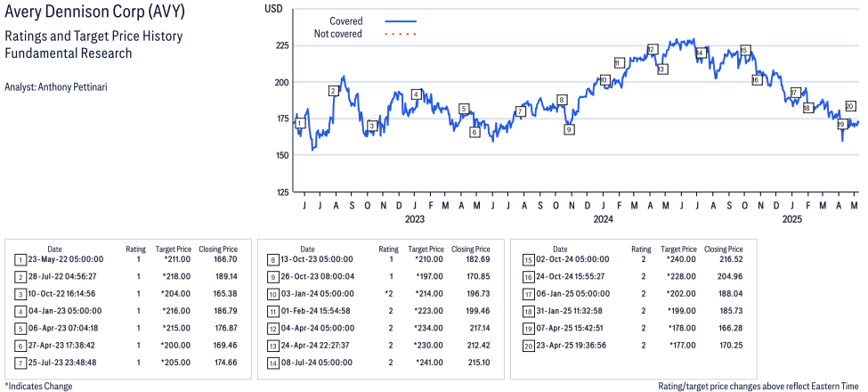Click the red dotted Not covered legend sample
This screenshot has width=868, height=392.
(x=401, y=35)
